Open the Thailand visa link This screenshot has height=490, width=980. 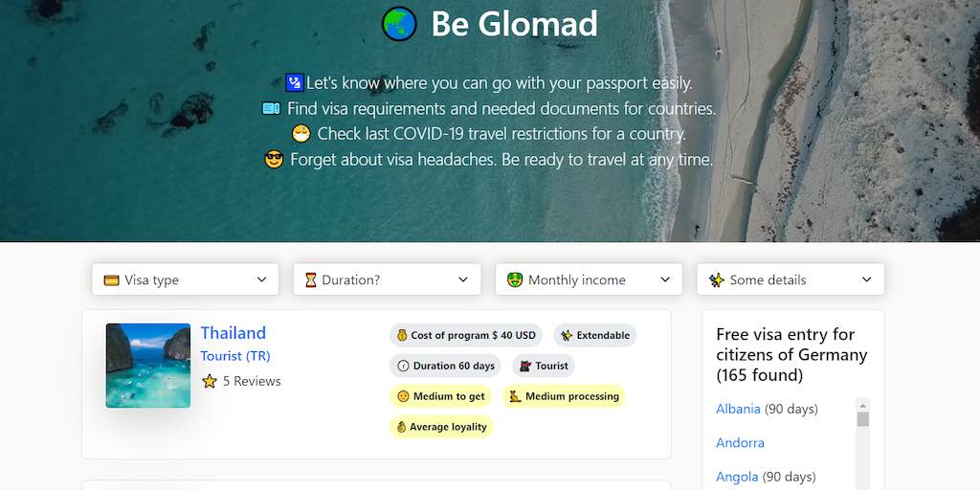pyautogui.click(x=233, y=333)
